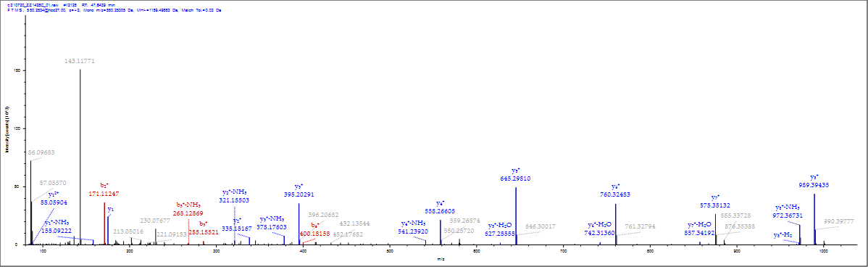Click the 143.11771 peak label
This screenshot has width=868, height=267.
(x=80, y=61)
